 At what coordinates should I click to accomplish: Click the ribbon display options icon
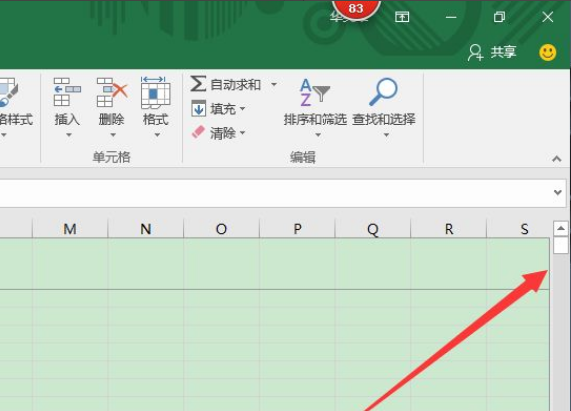click(402, 17)
